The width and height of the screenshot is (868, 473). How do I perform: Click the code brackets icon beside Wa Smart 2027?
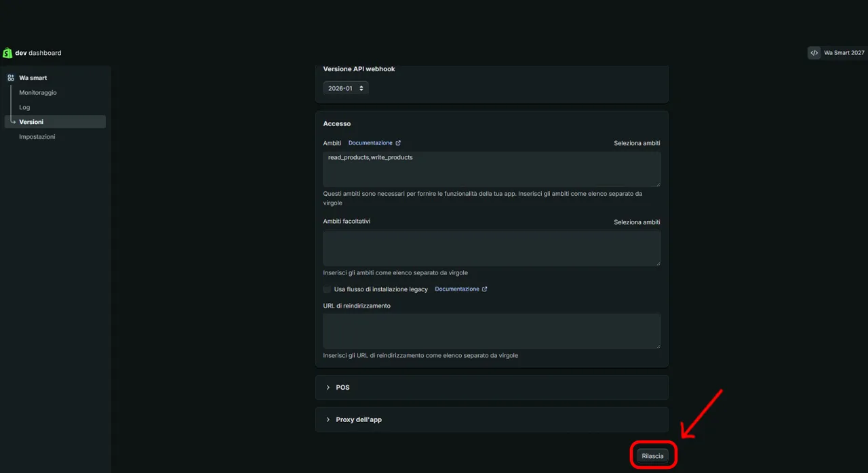tap(814, 53)
